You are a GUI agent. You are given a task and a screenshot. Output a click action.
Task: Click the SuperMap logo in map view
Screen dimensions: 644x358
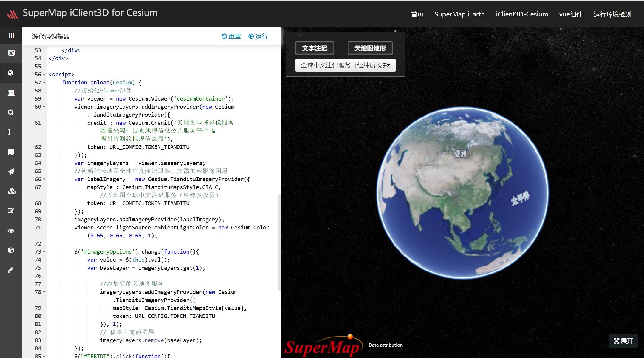[x=323, y=346]
